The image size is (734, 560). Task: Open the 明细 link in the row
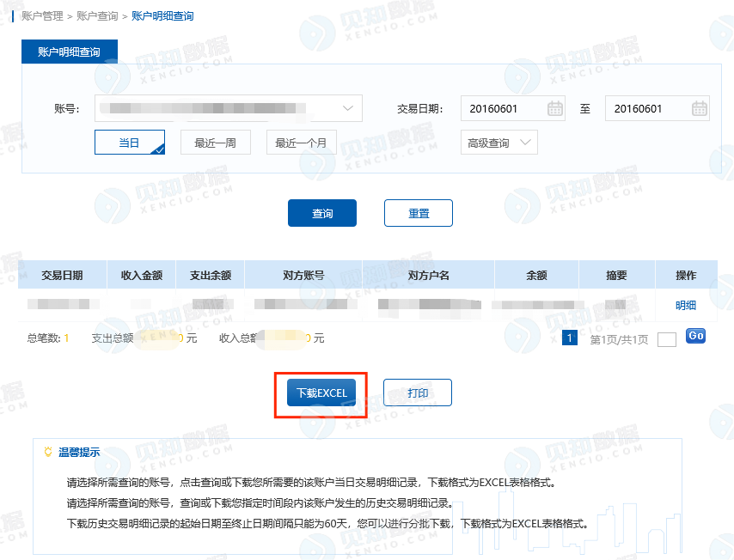686,305
